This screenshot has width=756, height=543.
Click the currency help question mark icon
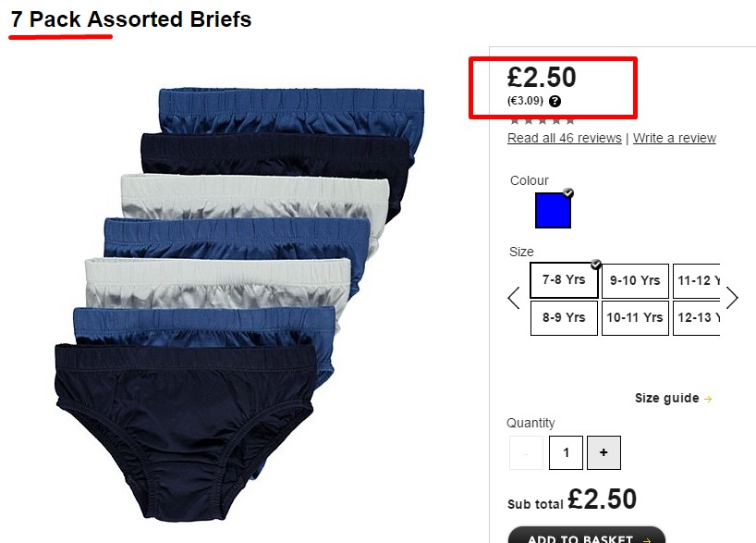555,102
